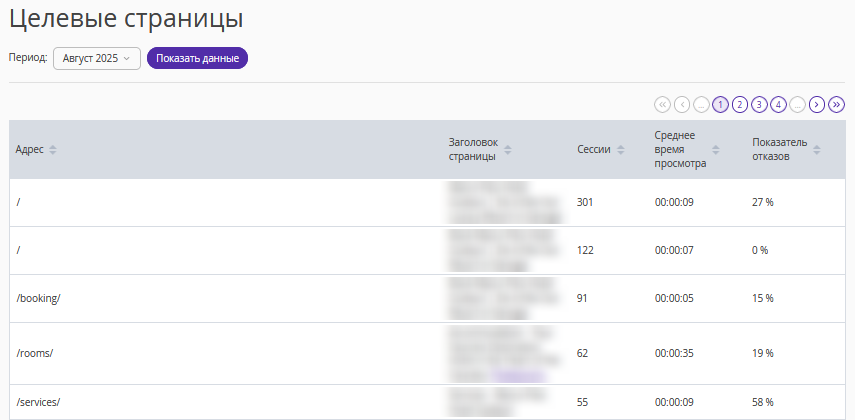Image resolution: width=855 pixels, height=420 pixels.
Task: Switch to pagination page 3
Action: (759, 104)
